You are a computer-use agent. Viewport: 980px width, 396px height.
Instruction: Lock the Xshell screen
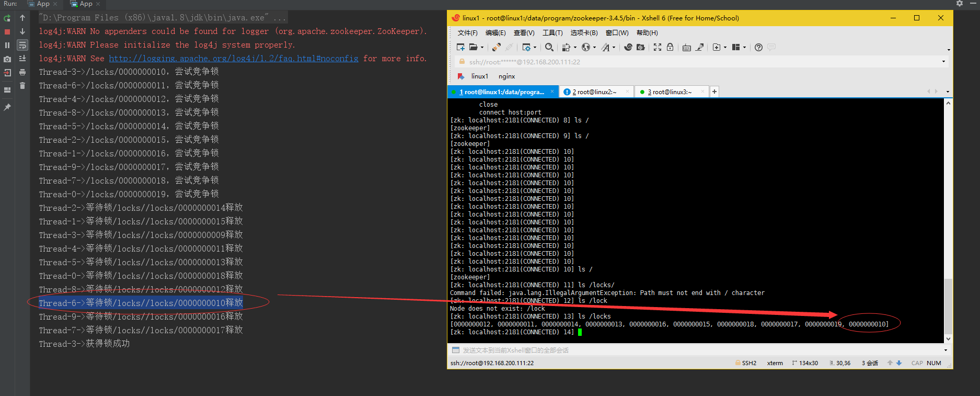pyautogui.click(x=670, y=47)
